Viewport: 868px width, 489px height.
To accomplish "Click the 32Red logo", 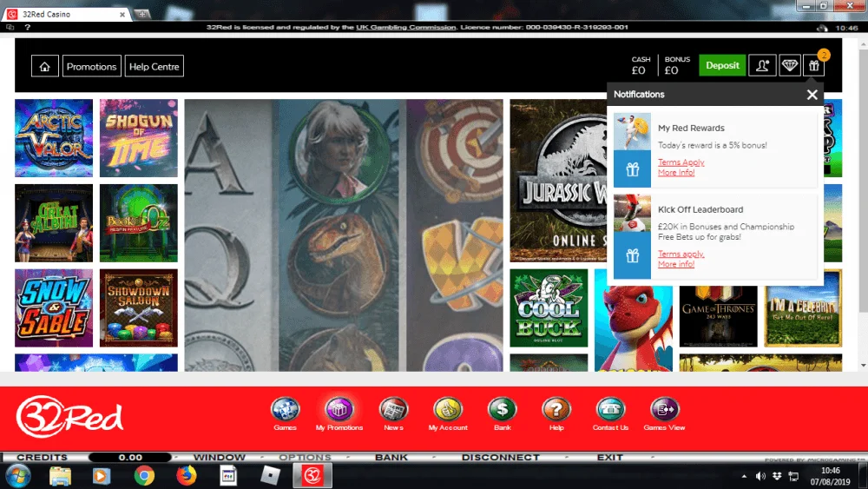I will click(x=69, y=416).
